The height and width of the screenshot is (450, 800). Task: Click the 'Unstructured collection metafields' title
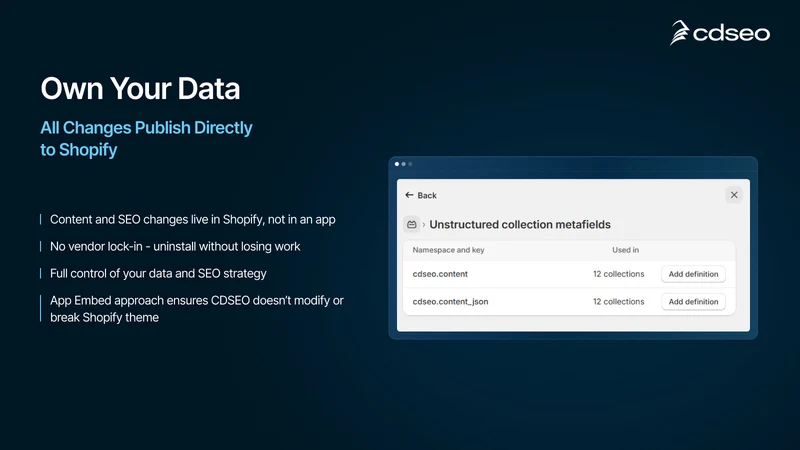(x=520, y=224)
